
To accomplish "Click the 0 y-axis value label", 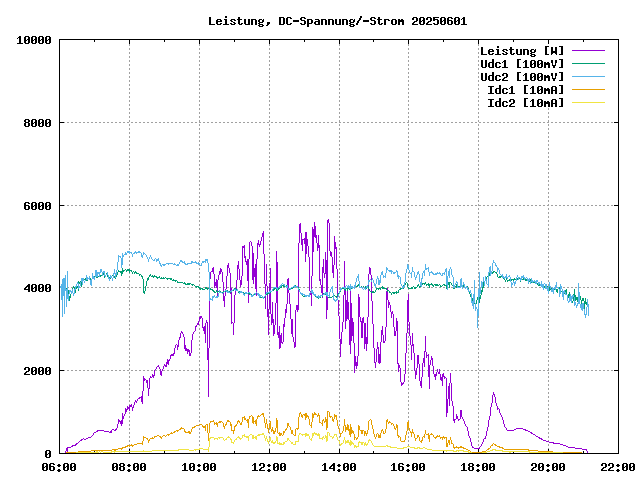I will (48, 454).
